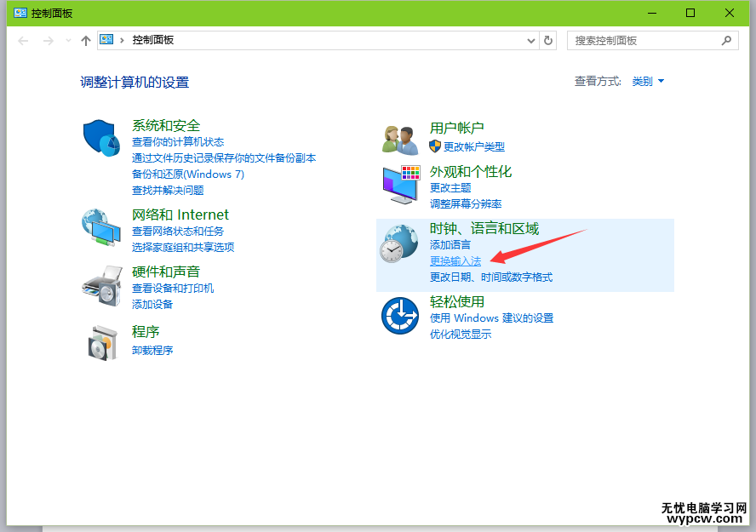Refresh the Control Panel view

(x=548, y=41)
